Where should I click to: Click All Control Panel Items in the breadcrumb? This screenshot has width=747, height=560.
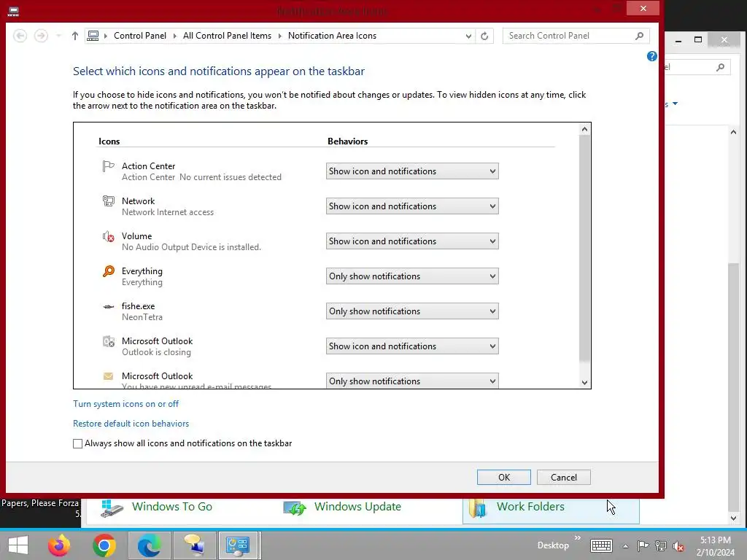click(227, 36)
